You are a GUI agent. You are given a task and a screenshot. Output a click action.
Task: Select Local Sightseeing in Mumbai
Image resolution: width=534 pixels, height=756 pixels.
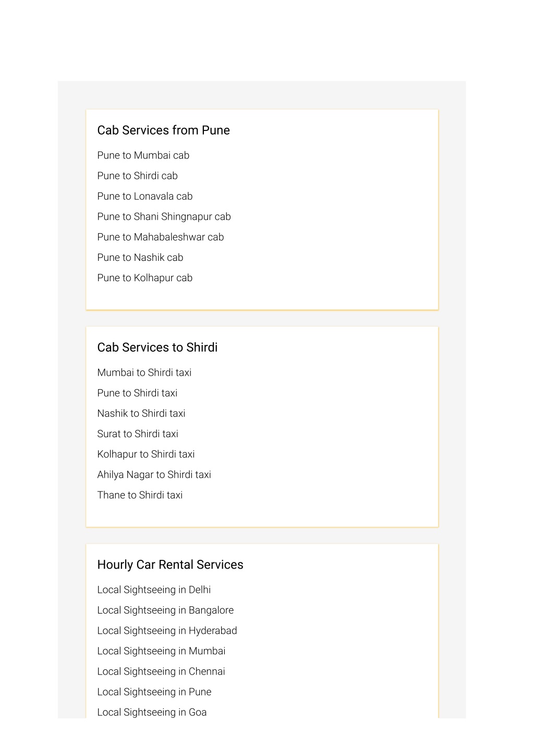pyautogui.click(x=161, y=651)
